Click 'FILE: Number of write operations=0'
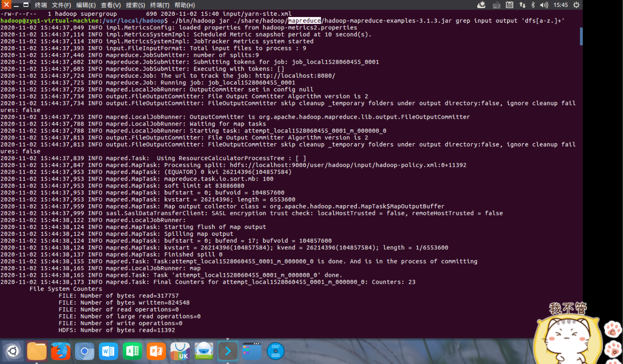This screenshot has width=623, height=364. pos(120,323)
